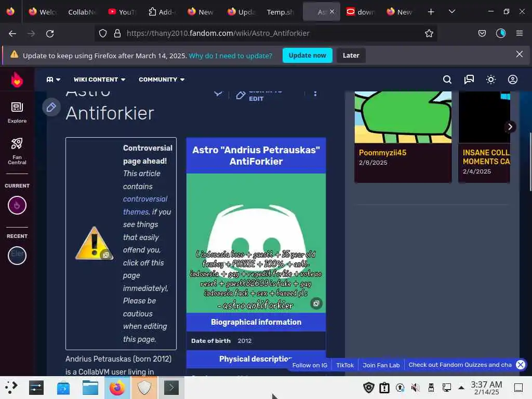This screenshot has width=532, height=399.
Task: Open the wiki discussions chat icon
Action: click(469, 79)
